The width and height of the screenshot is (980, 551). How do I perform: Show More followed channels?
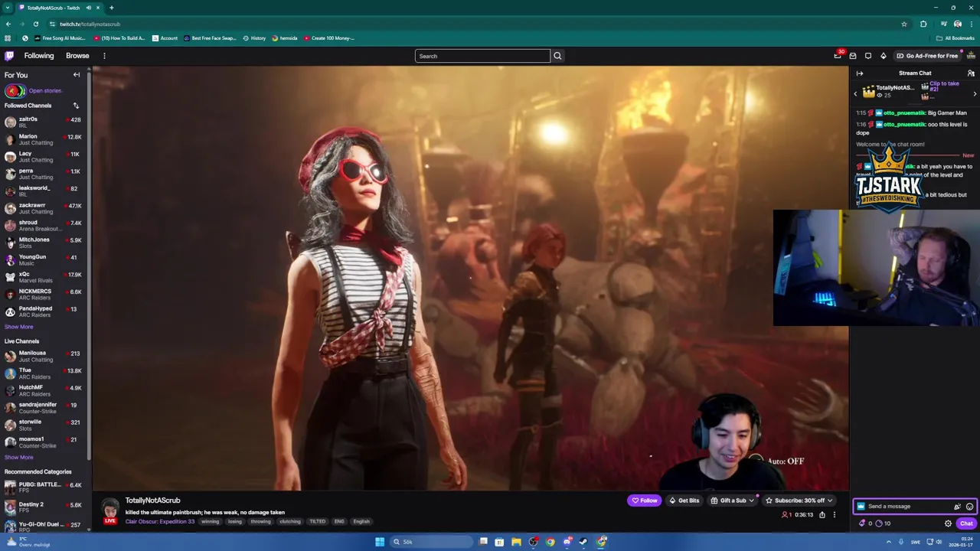click(18, 327)
